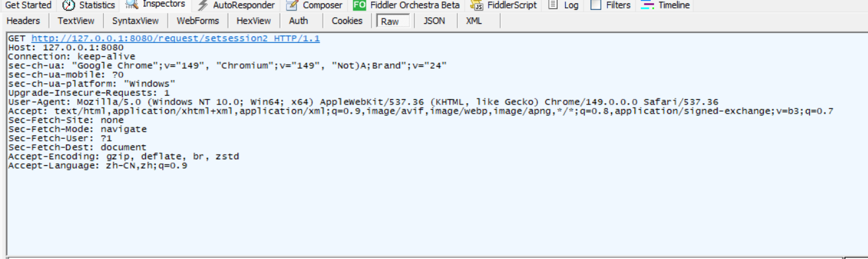Click the AutoResponder lightning icon
Image resolution: width=868 pixels, height=259 pixels.
coord(203,5)
